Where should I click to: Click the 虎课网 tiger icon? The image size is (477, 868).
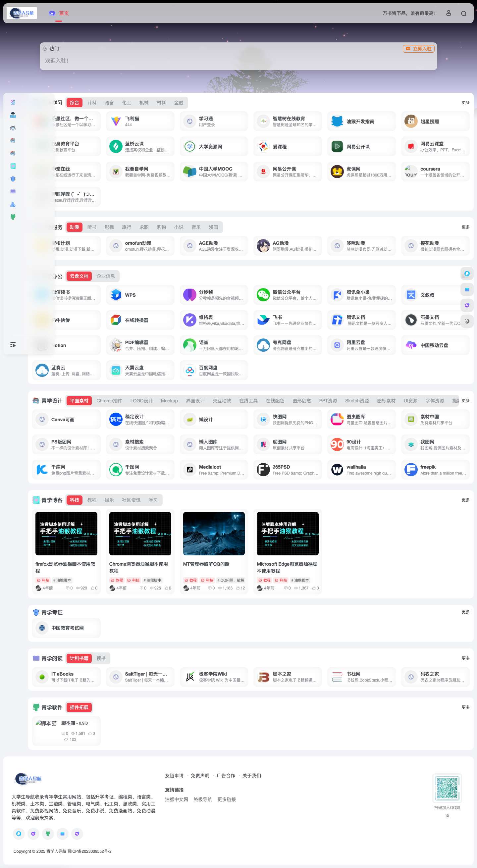337,172
